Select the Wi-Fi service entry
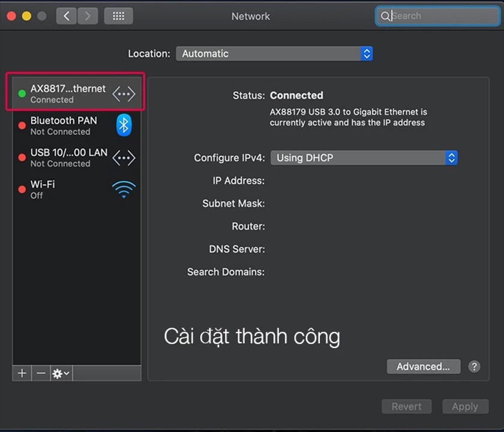504x432 pixels. point(43,189)
